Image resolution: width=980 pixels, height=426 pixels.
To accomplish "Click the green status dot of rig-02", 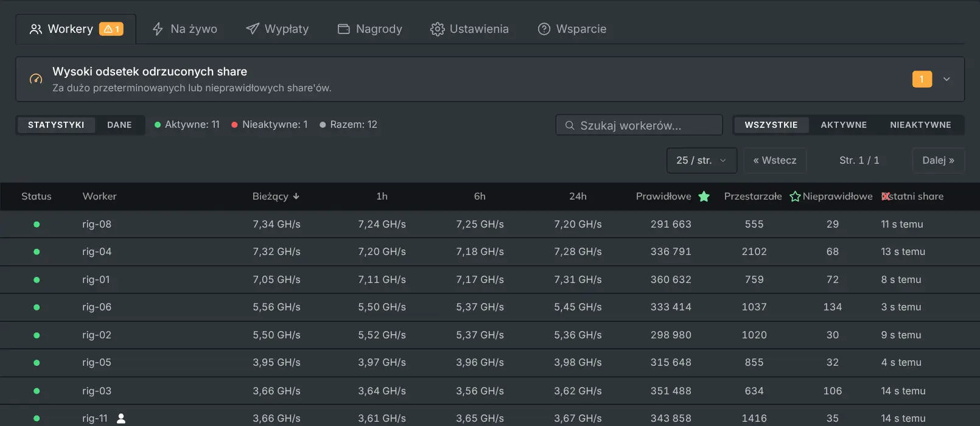I will pyautogui.click(x=37, y=335).
